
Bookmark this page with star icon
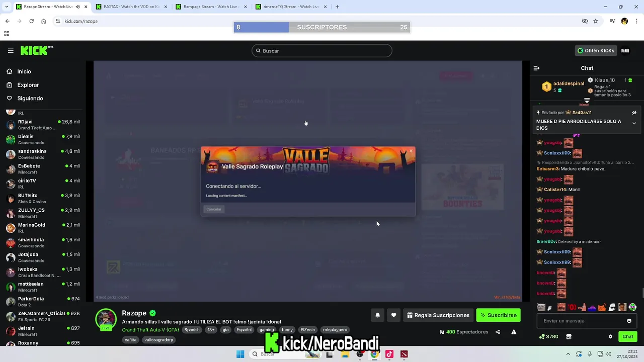pos(596,21)
